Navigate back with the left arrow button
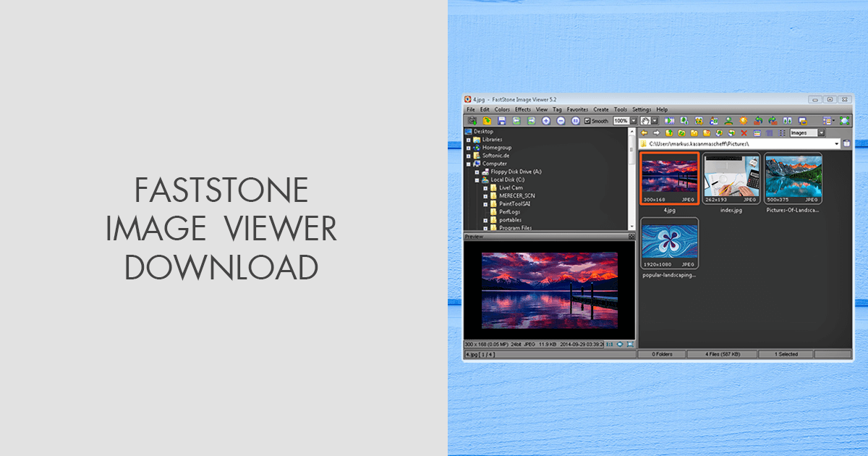The height and width of the screenshot is (456, 868). click(645, 132)
